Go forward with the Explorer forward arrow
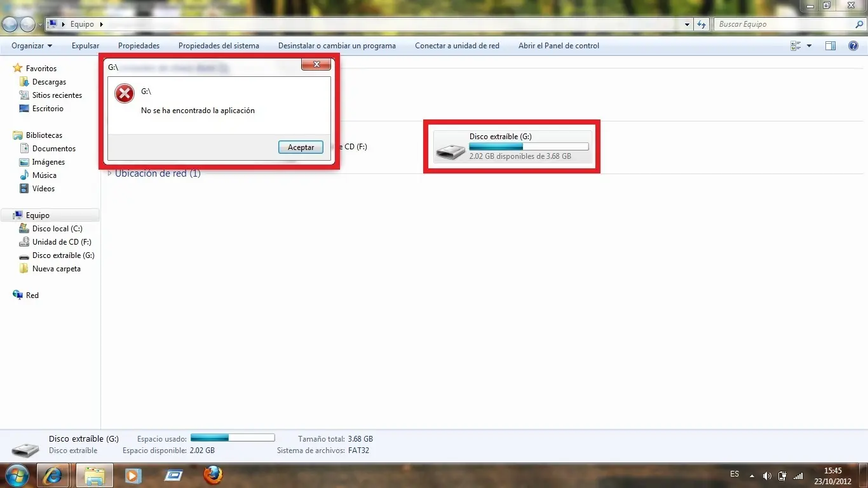 tap(27, 24)
